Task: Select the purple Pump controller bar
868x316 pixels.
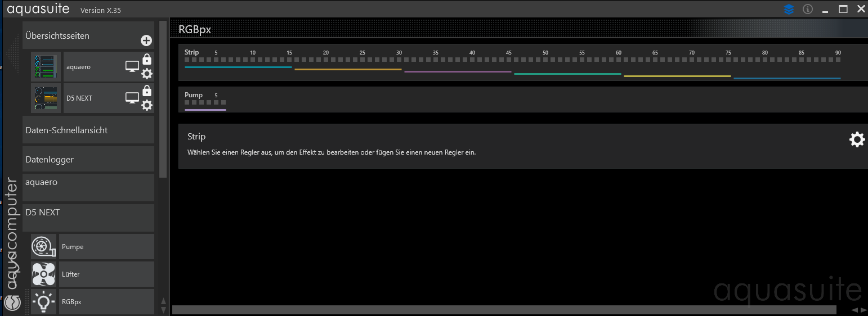Action: click(x=205, y=110)
